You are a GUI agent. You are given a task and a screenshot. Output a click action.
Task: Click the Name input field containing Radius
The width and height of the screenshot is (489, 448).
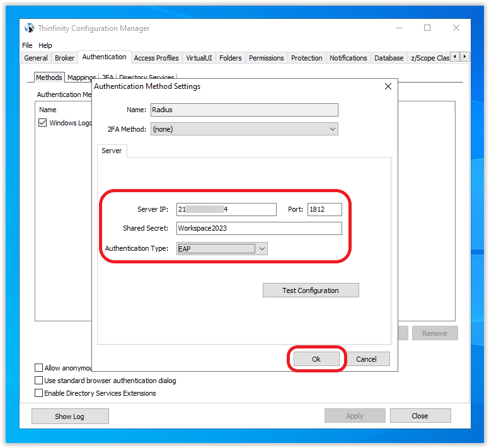[x=244, y=110]
